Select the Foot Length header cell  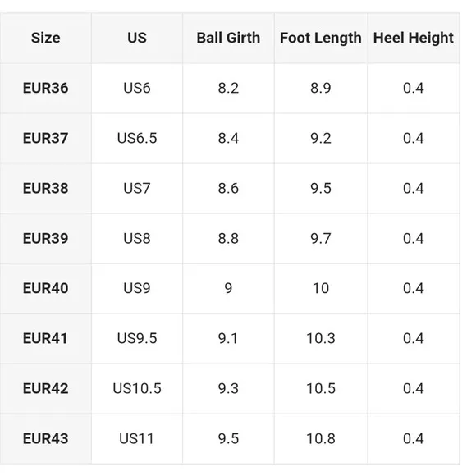[x=321, y=38]
